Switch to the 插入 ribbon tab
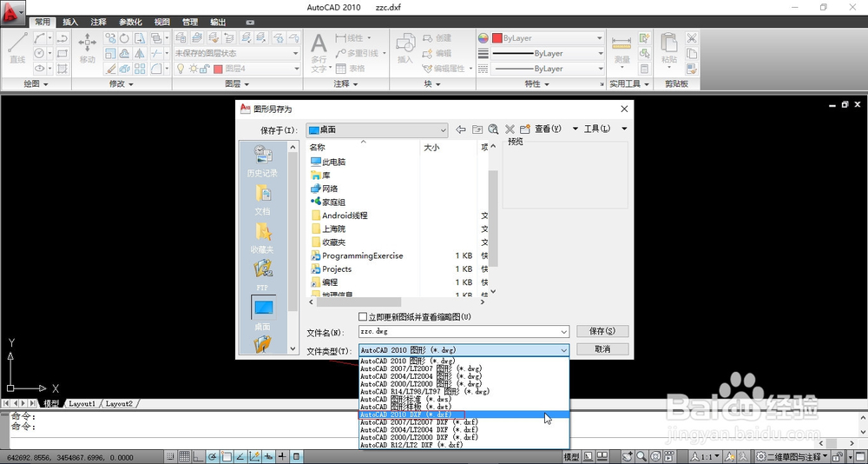 (70, 23)
